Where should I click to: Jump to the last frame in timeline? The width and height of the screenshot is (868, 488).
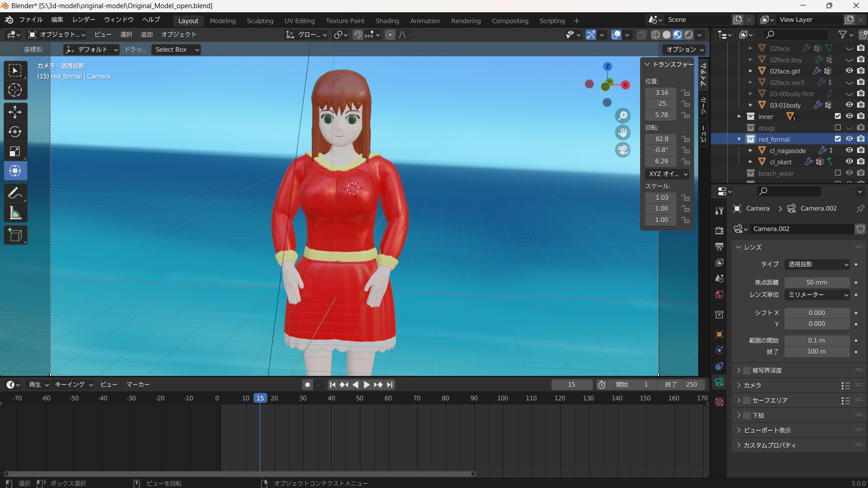pos(390,384)
